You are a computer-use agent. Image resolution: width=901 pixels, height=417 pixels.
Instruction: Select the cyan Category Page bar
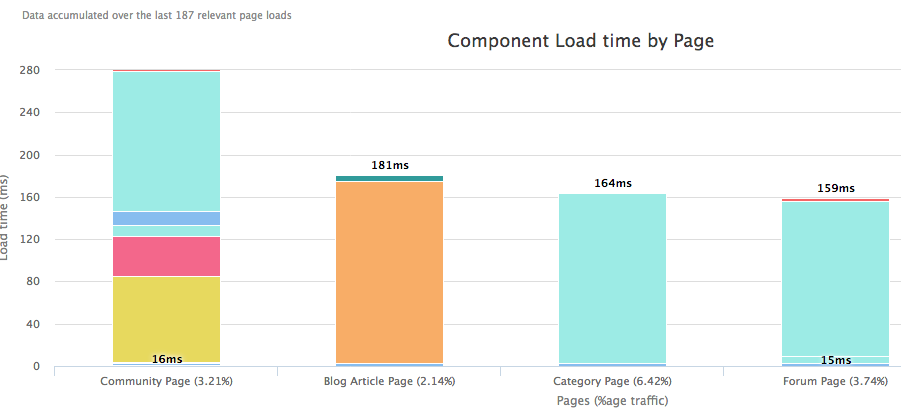612,278
